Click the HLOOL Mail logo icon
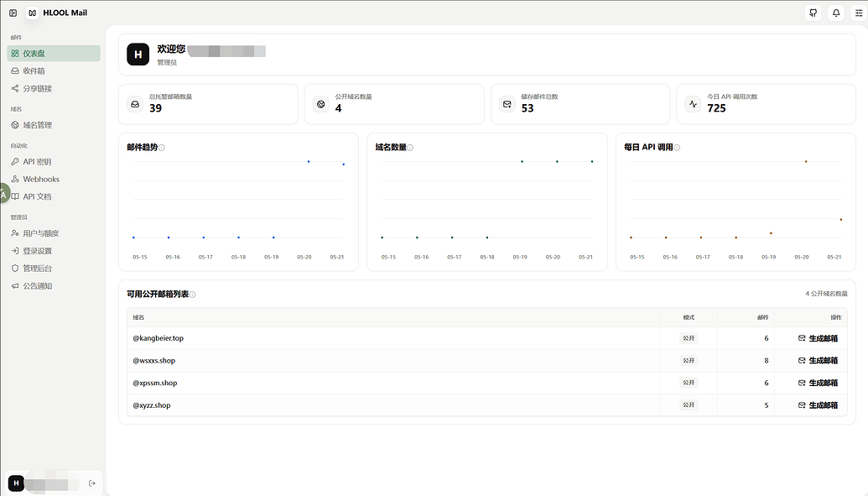Image resolution: width=868 pixels, height=496 pixels. (x=33, y=13)
